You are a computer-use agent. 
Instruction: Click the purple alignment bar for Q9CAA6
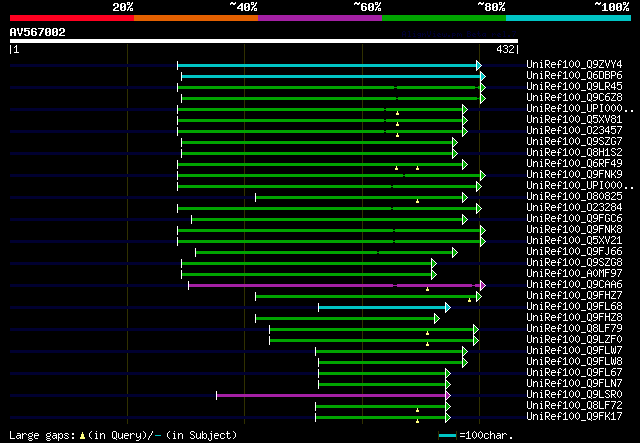point(334,285)
